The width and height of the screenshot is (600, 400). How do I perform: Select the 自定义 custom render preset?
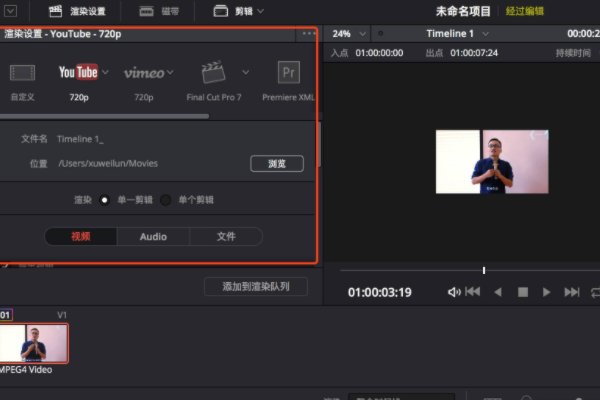click(22, 82)
